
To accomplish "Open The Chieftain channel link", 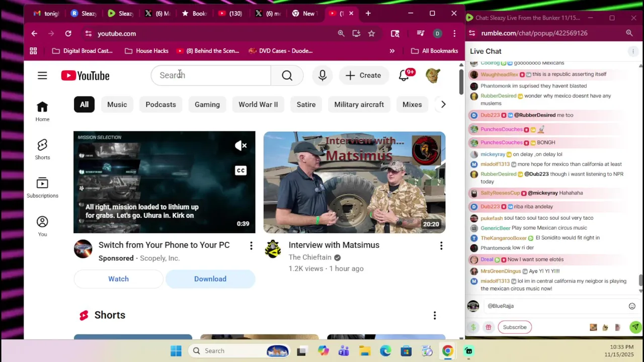I will click(310, 257).
